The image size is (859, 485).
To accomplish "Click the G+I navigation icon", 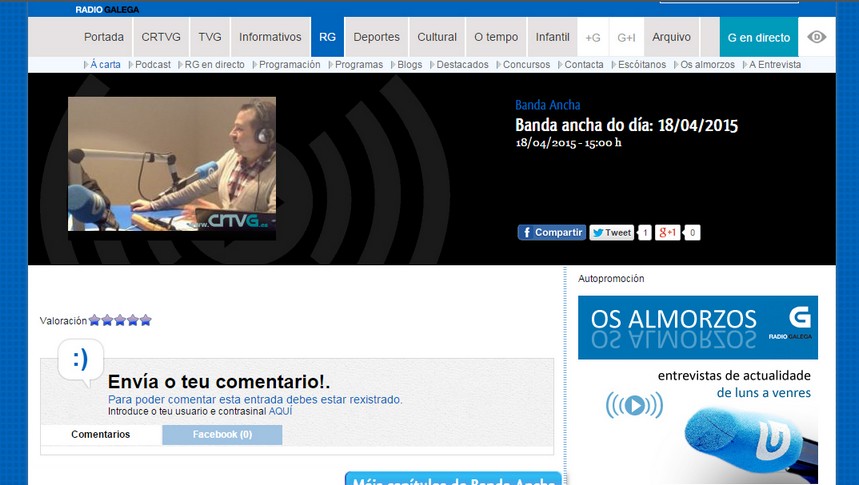I will click(x=626, y=37).
